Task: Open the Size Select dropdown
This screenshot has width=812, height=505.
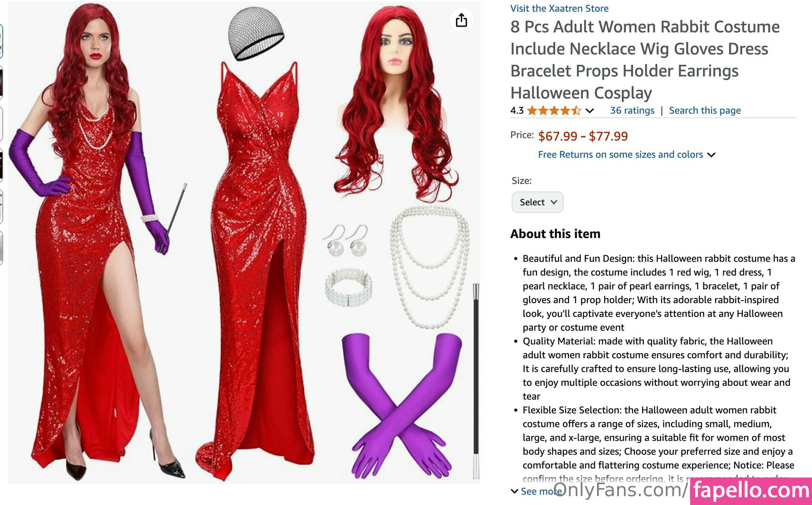Action: click(x=538, y=202)
